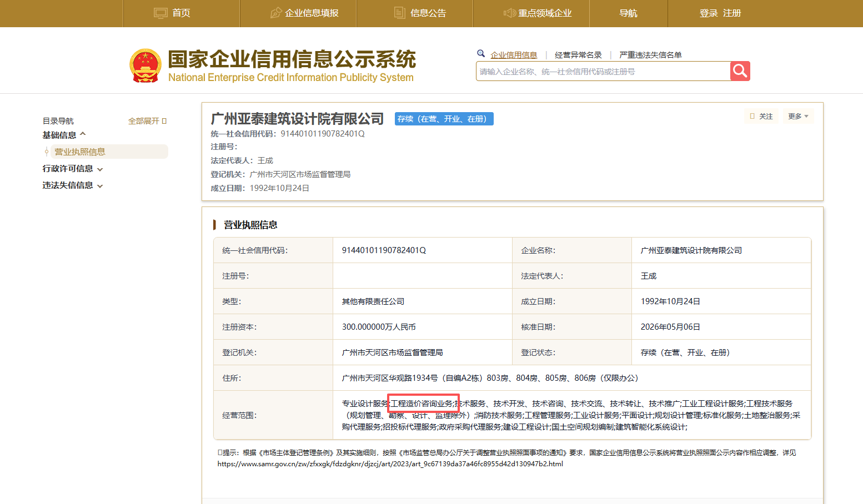
Task: Click the red search magnifier button
Action: click(740, 71)
